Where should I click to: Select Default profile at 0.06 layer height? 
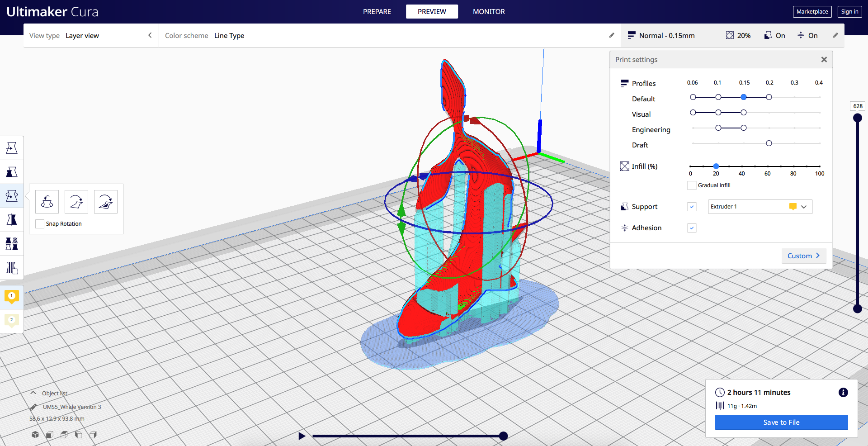click(693, 97)
